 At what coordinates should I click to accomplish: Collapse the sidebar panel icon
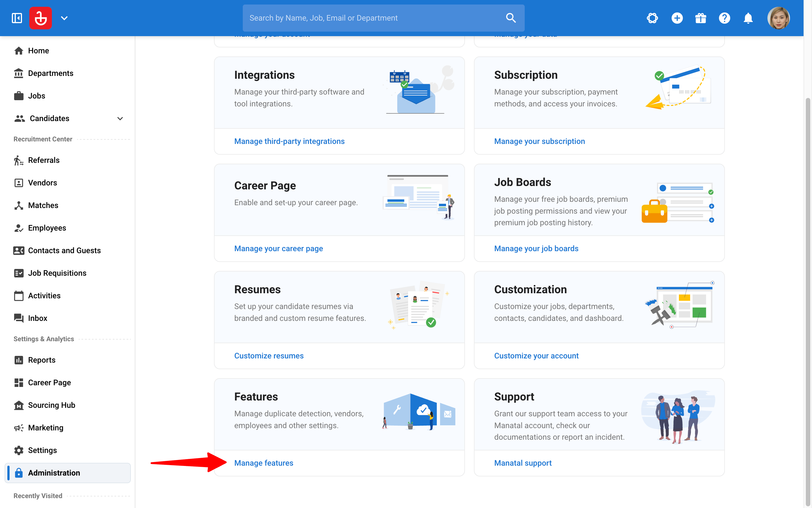click(x=17, y=18)
